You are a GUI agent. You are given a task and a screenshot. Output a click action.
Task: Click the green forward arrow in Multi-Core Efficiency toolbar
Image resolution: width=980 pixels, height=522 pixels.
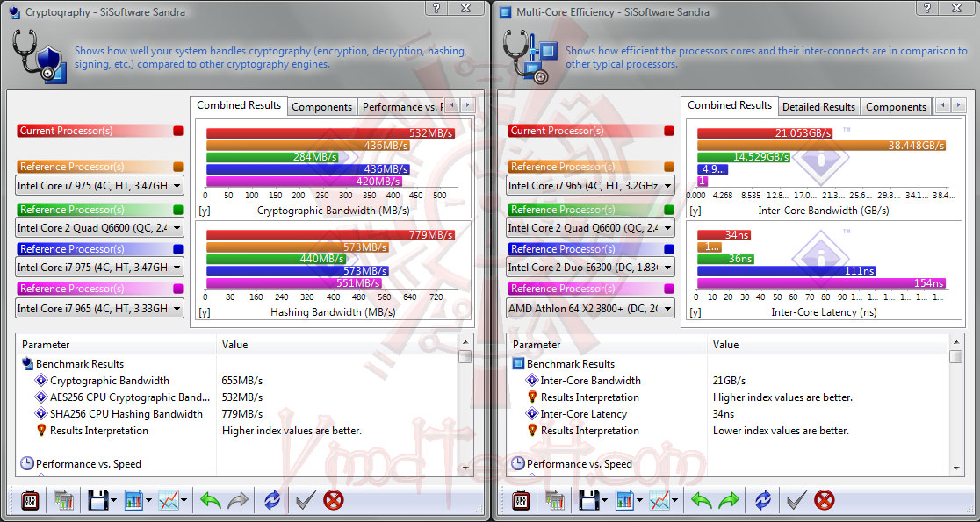point(729,500)
